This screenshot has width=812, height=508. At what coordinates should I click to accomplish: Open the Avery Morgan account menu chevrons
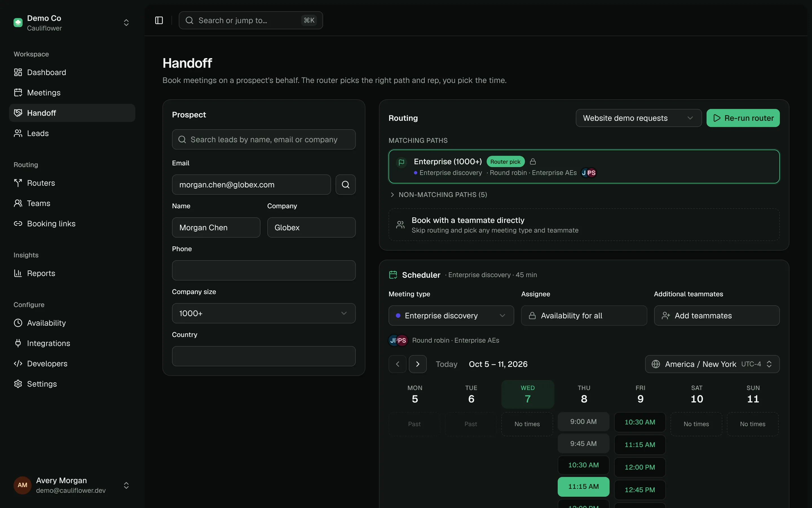(126, 485)
